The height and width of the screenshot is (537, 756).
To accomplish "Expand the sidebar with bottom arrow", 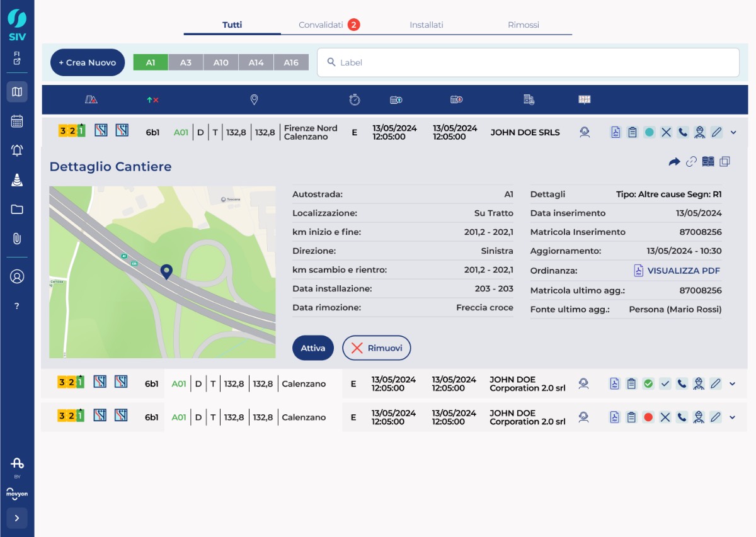I will click(x=17, y=518).
